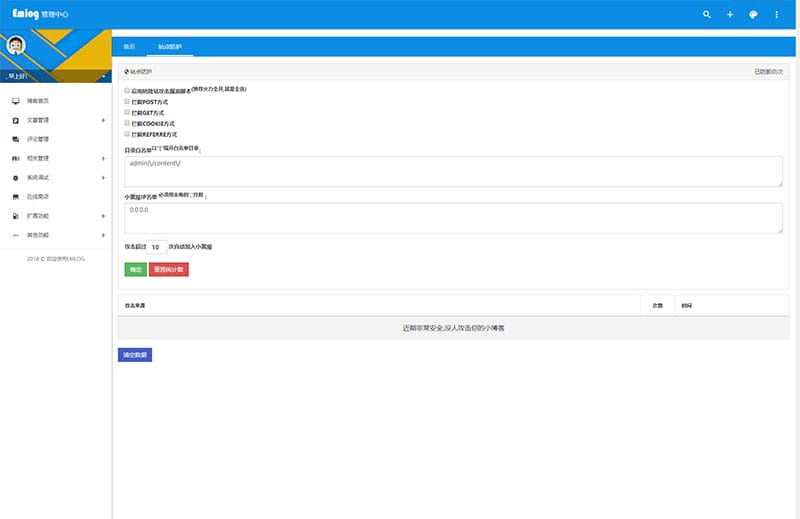Click the comment management chat icon

(15, 139)
